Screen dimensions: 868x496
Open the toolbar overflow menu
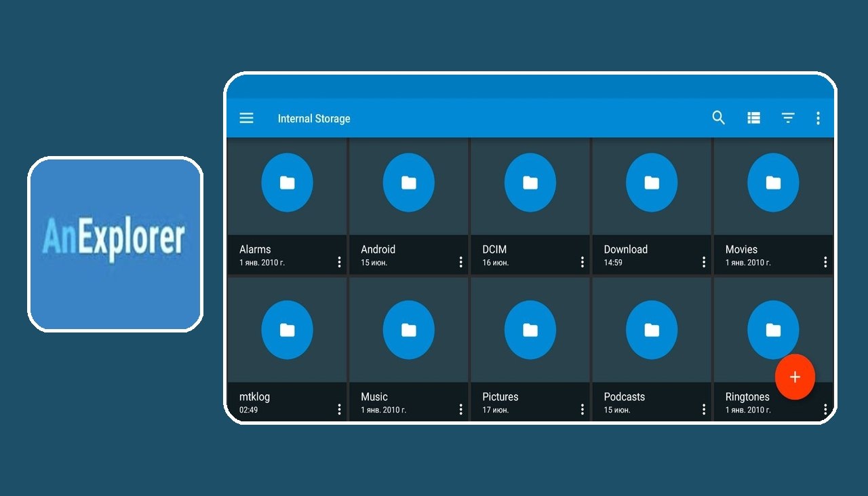(818, 118)
